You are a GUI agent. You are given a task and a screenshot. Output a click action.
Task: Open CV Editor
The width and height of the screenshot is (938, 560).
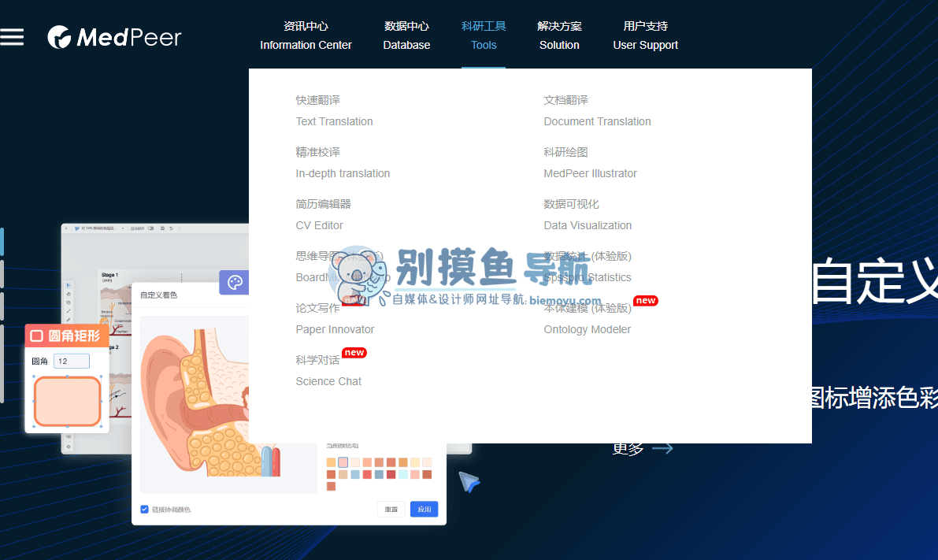coord(323,215)
